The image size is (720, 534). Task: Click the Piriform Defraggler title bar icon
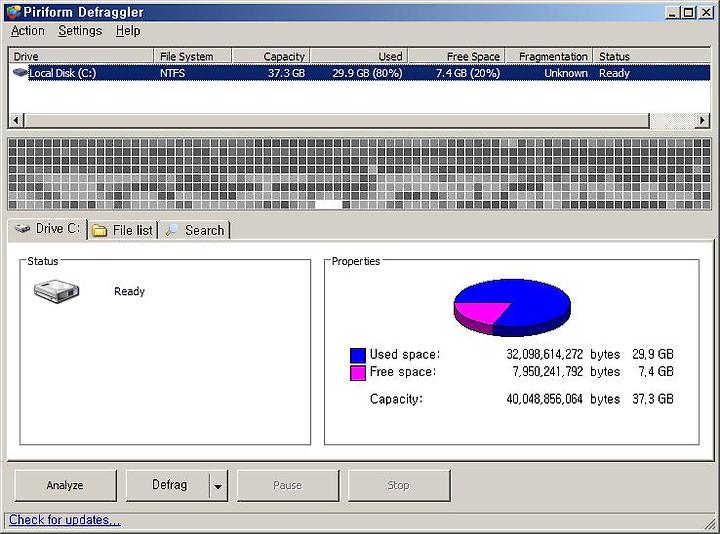(13, 12)
